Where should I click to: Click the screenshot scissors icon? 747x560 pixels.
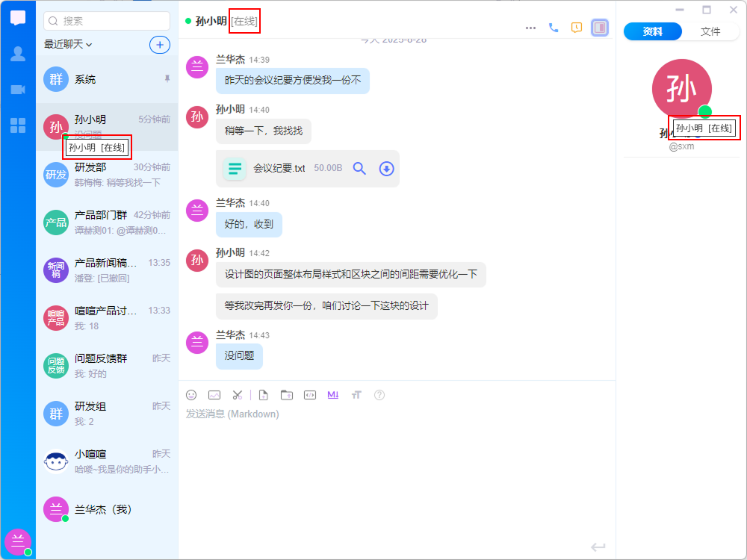pyautogui.click(x=237, y=395)
